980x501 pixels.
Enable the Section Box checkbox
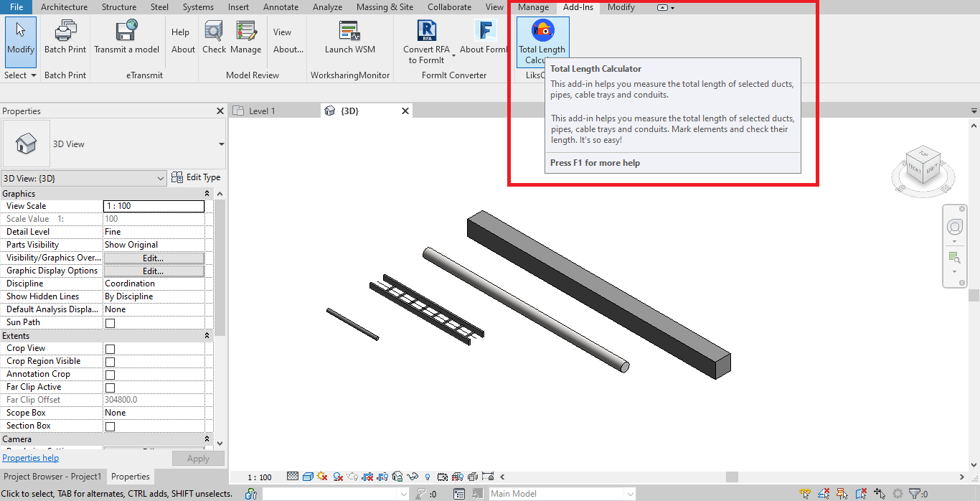pyautogui.click(x=110, y=426)
